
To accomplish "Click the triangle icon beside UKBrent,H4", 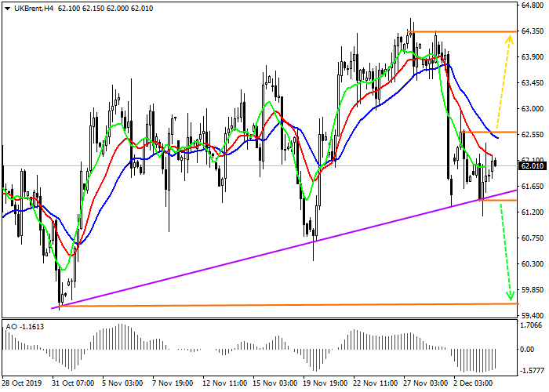I will pos(8,8).
